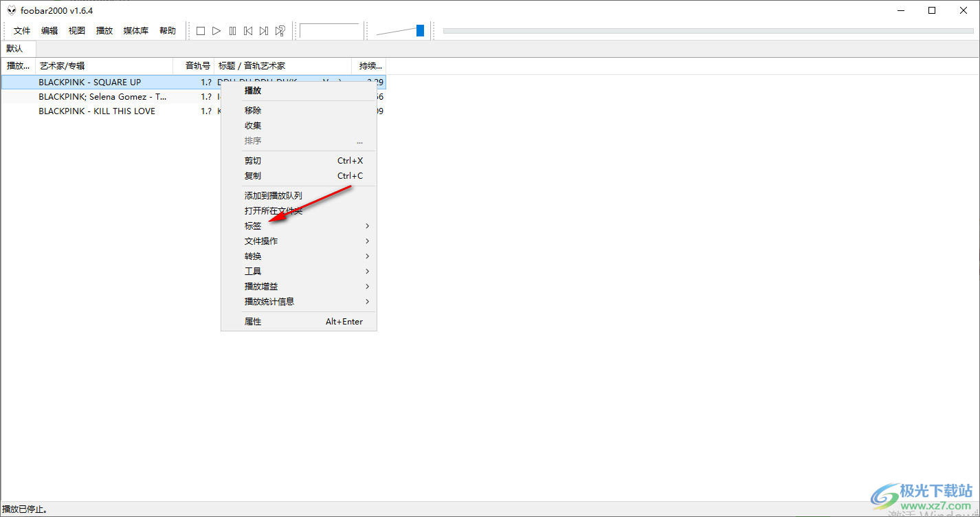980x517 pixels.
Task: Choose 播放 in the context menu
Action: tap(299, 90)
